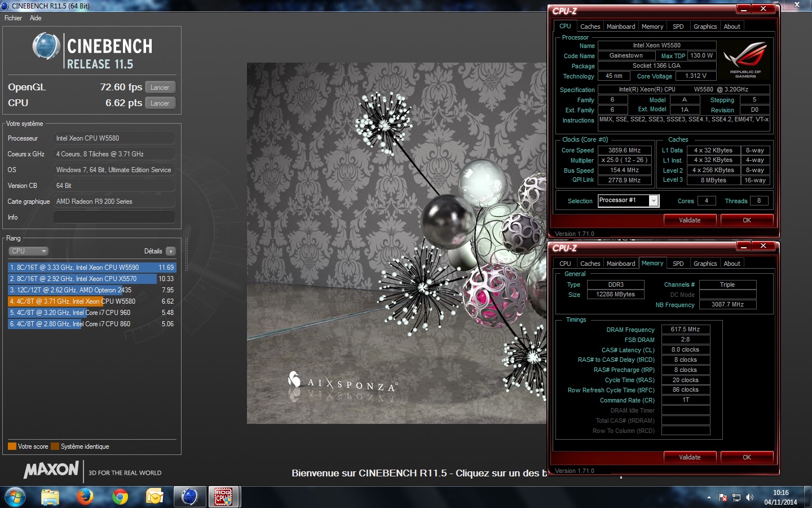This screenshot has height=508, width=812.
Task: Minimize the upper CPU-Z window
Action: 744,9
